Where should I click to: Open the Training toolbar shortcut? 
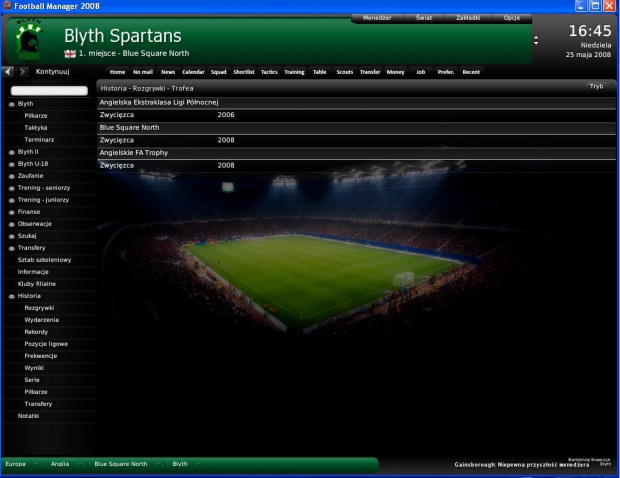point(294,72)
